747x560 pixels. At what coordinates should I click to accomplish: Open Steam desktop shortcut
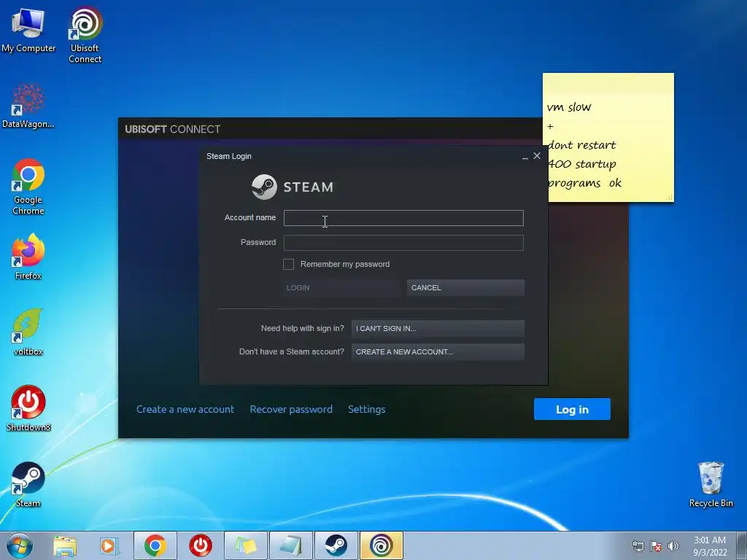tap(28, 484)
